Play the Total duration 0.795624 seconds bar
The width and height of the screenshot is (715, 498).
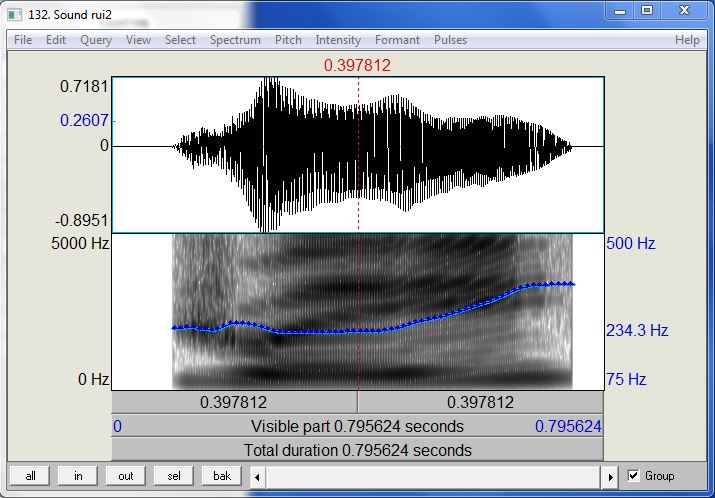(x=358, y=450)
